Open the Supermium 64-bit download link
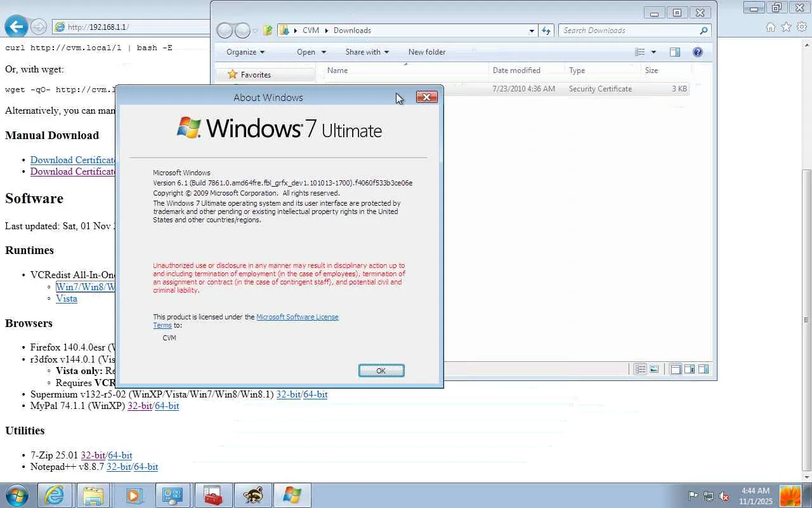Viewport: 812px width, 508px height. (315, 394)
